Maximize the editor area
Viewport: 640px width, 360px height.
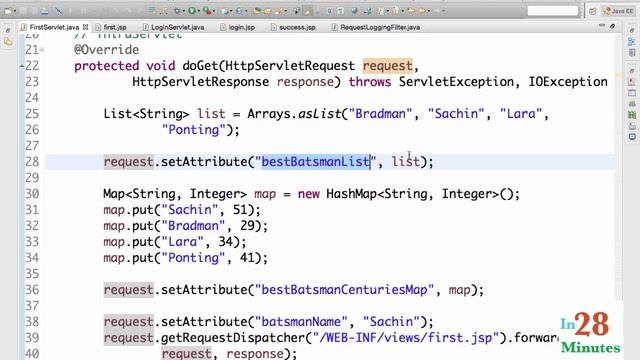612,26
